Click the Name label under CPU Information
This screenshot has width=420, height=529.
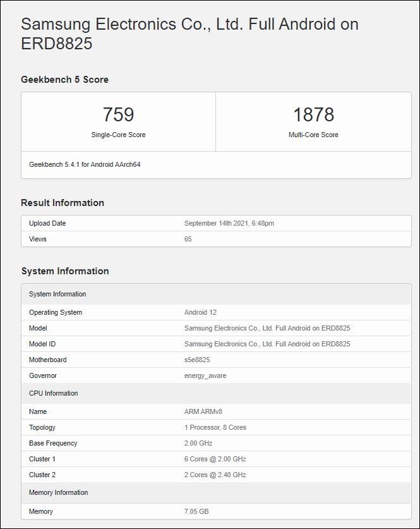point(38,411)
